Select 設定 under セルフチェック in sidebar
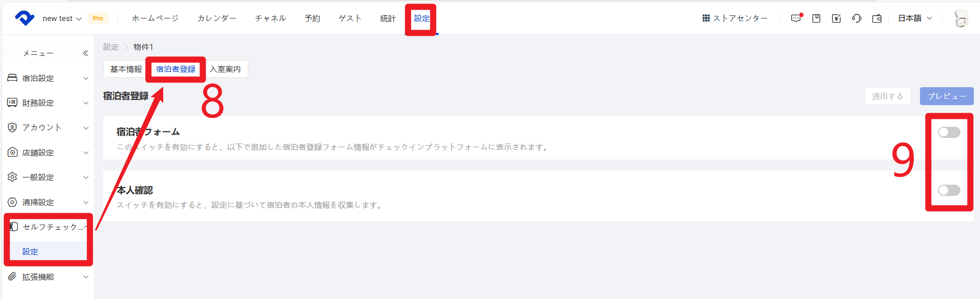The height and width of the screenshot is (299, 980). tap(30, 252)
